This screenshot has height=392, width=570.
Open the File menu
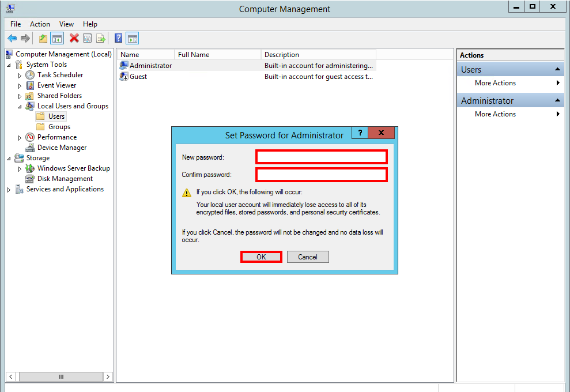[x=16, y=24]
